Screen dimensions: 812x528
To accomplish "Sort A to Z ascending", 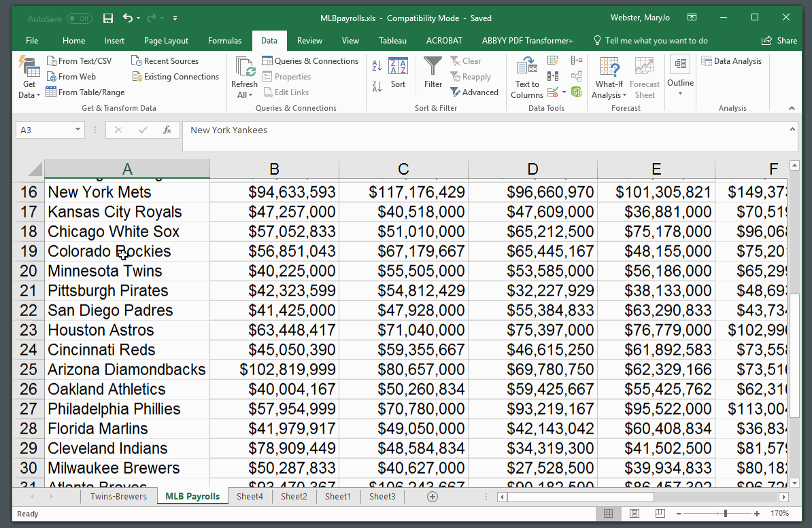I will coord(377,66).
